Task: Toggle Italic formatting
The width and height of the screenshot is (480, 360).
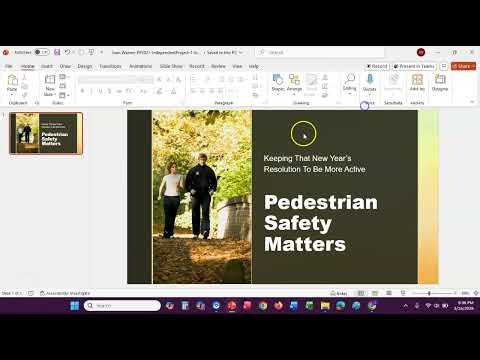Action: 91,91
